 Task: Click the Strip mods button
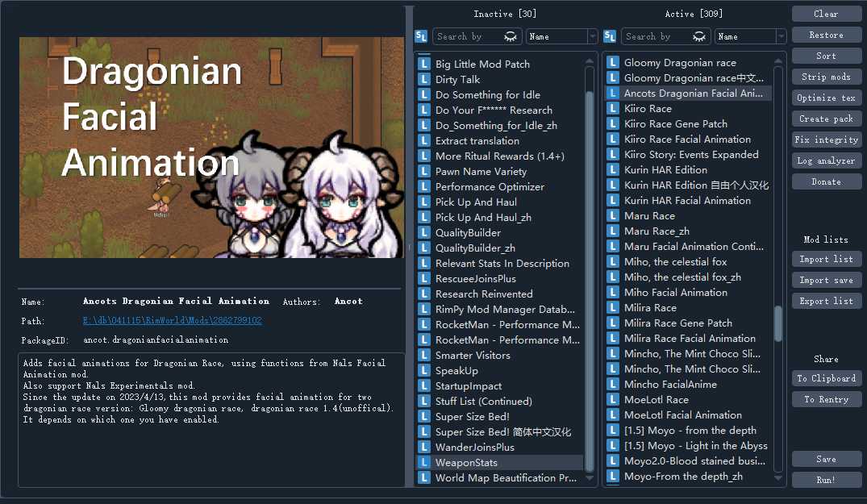tap(826, 77)
